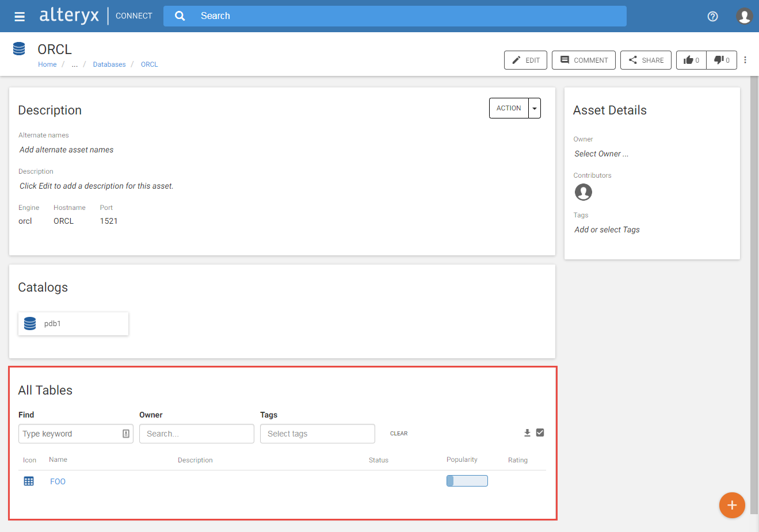Open the vertical three-dot overflow menu
The width and height of the screenshot is (759, 532).
click(745, 60)
